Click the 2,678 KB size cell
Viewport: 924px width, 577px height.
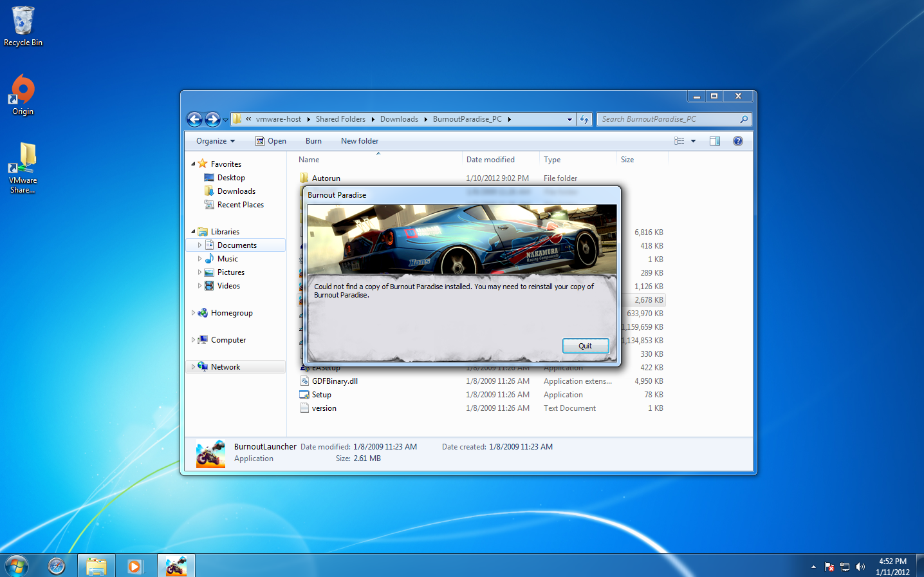tap(649, 300)
